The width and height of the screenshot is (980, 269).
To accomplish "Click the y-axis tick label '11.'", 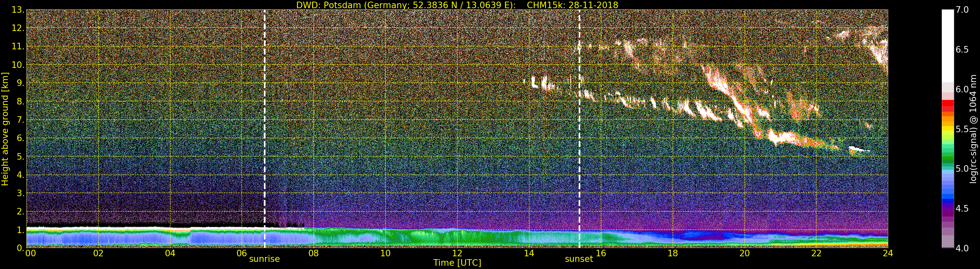I will (18, 46).
